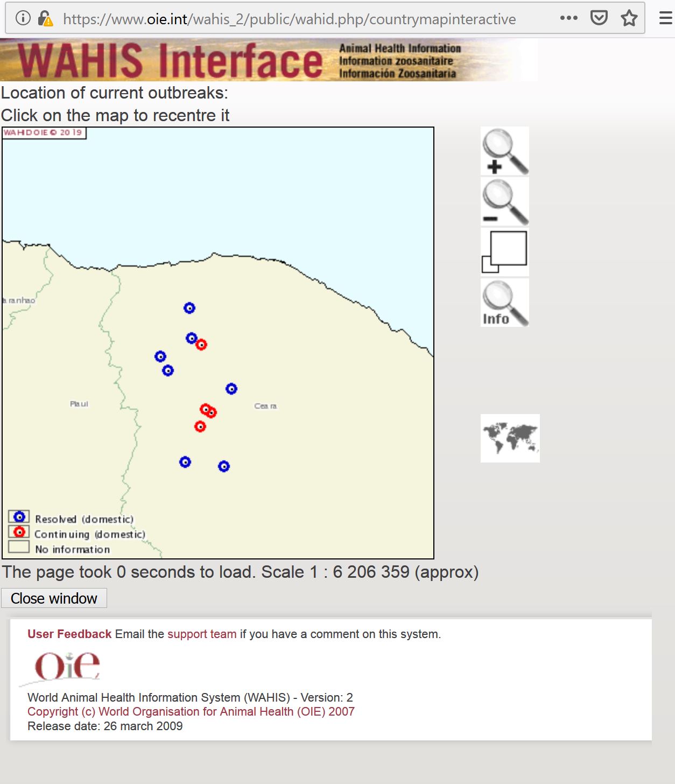The image size is (675, 784).
Task: Open the Firefox hamburger menu
Action: tap(665, 18)
